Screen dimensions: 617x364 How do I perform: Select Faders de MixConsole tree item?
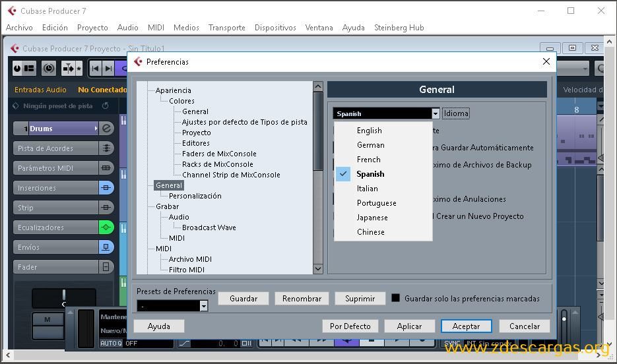219,153
